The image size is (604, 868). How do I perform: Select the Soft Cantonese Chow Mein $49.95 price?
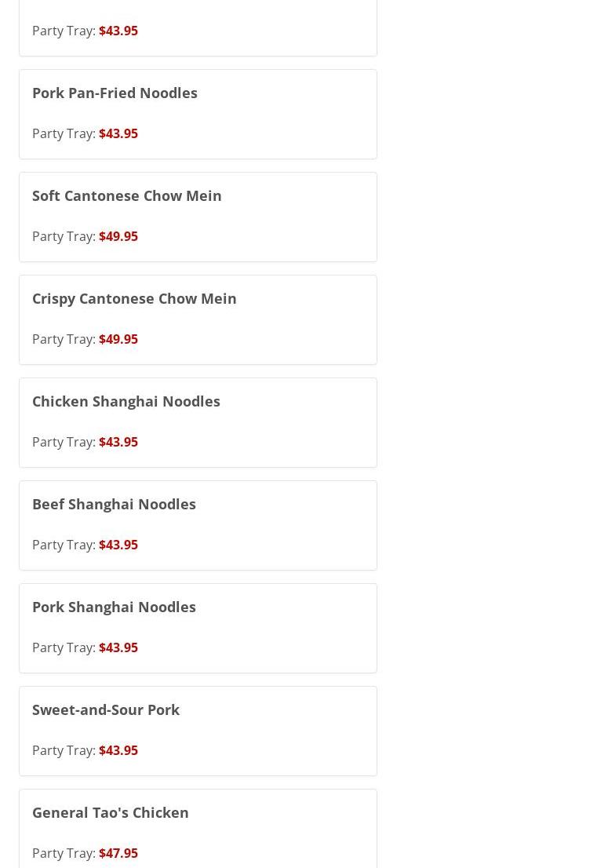118,236
